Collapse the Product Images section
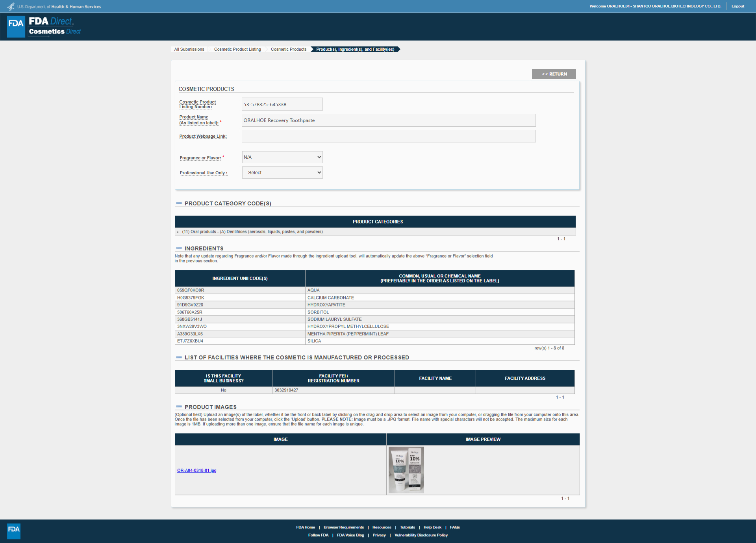 [179, 407]
